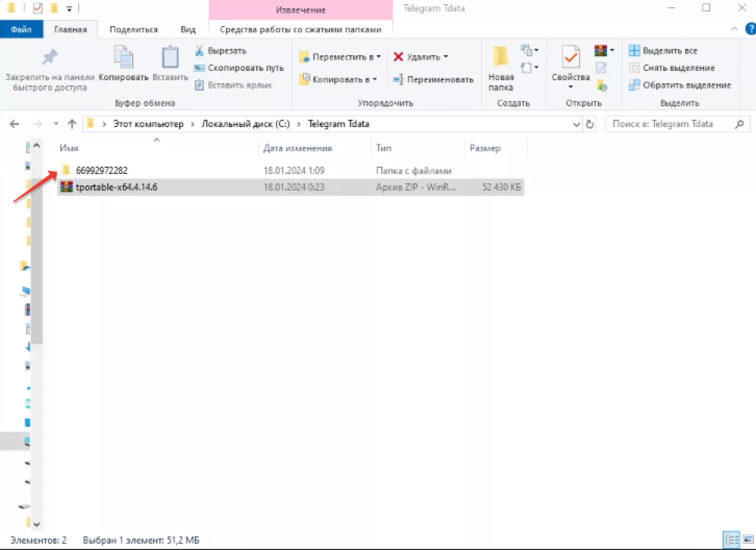Open the Переместить в dropdown
The image size is (756, 550).
click(x=340, y=57)
